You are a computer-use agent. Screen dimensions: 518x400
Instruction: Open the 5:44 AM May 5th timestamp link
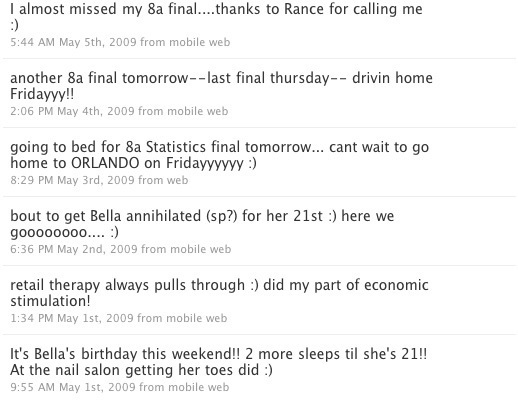click(x=73, y=42)
